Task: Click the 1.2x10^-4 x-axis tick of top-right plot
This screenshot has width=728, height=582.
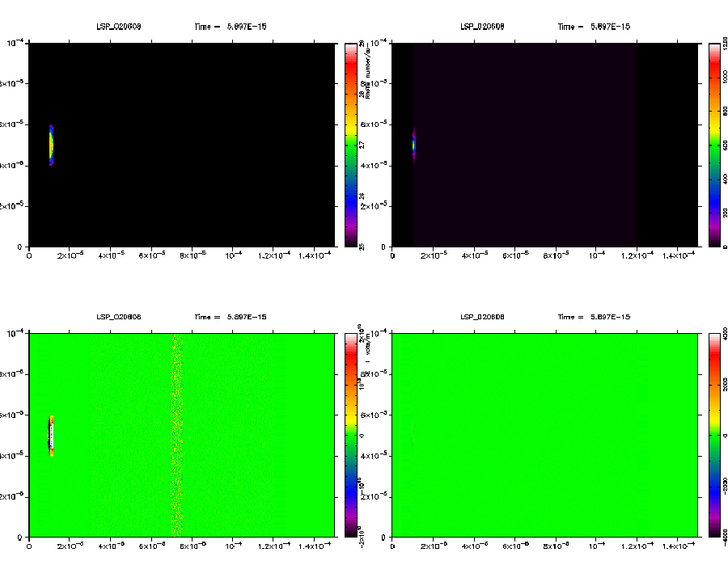Action: point(637,255)
